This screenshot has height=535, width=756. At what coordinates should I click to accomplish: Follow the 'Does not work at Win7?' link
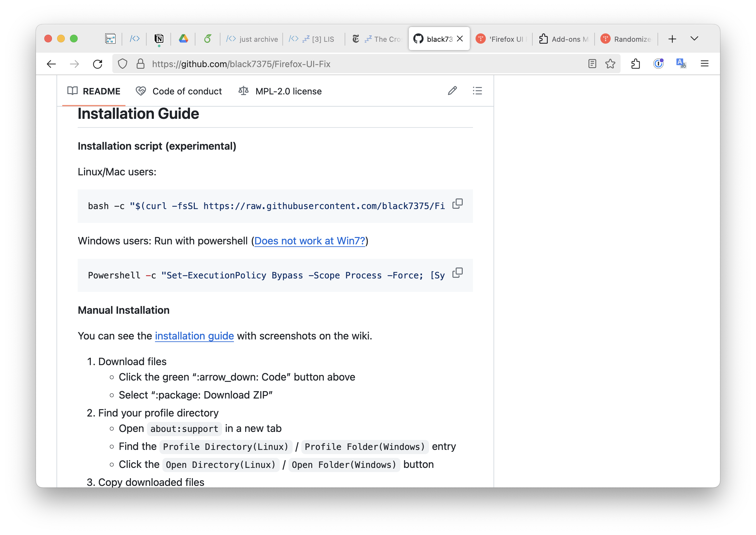tap(310, 241)
